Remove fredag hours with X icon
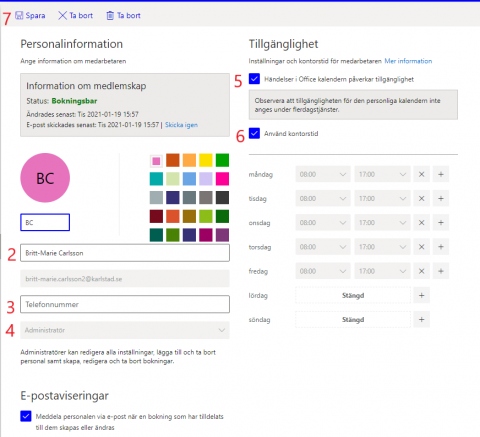Image resolution: width=480 pixels, height=437 pixels. coord(421,271)
